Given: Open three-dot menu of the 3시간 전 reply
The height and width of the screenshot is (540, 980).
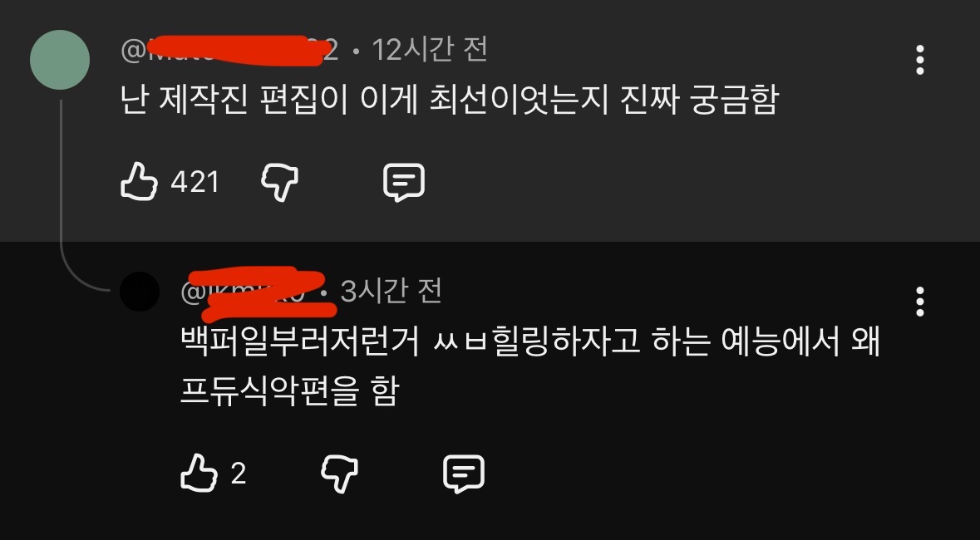Looking at the screenshot, I should click(919, 302).
